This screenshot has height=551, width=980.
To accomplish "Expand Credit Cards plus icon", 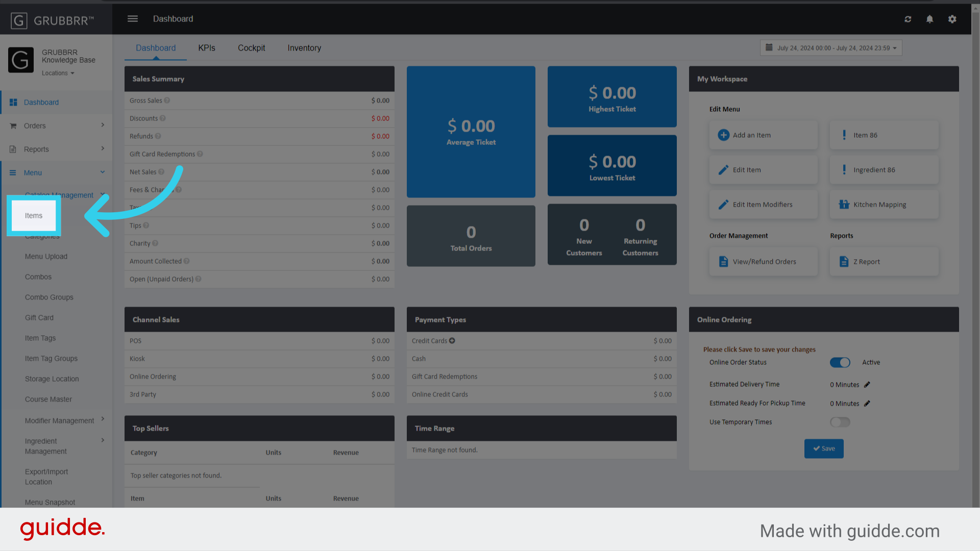I will pyautogui.click(x=452, y=341).
